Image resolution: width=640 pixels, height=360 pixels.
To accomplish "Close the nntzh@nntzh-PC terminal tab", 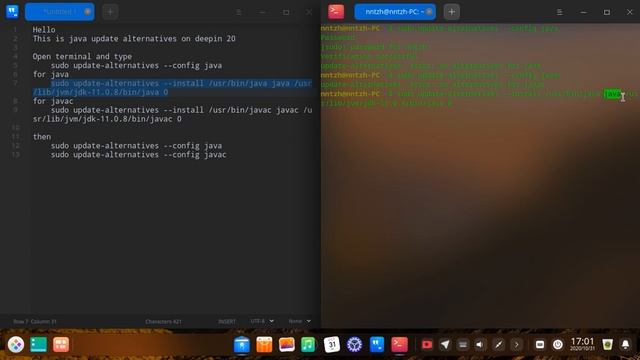I will tap(429, 11).
